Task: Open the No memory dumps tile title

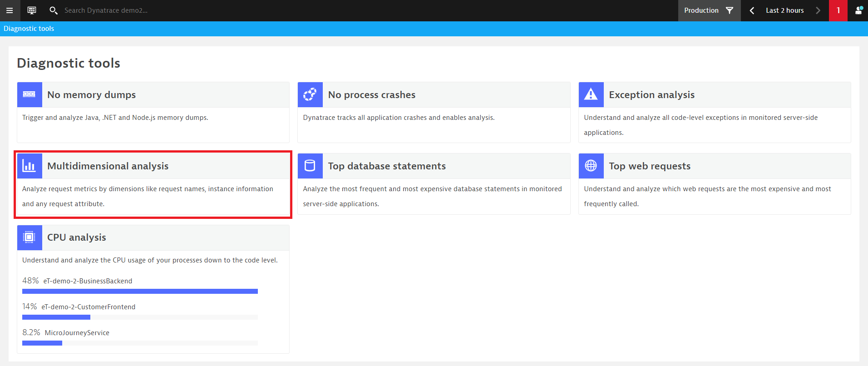Action: click(91, 95)
